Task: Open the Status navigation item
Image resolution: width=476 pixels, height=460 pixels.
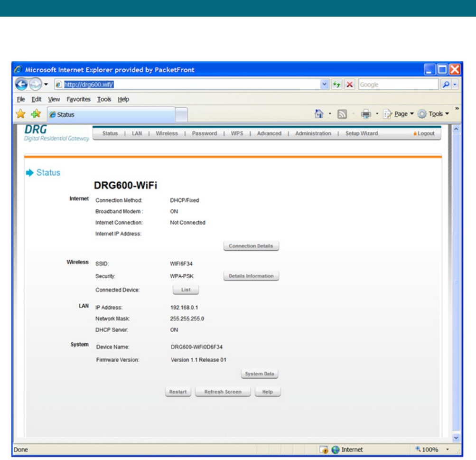Action: pos(110,133)
